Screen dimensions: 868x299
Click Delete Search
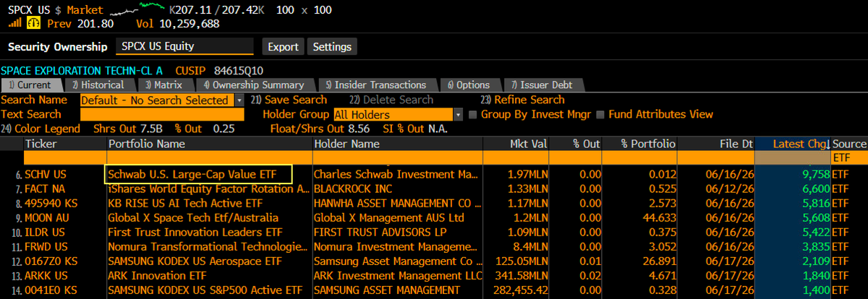(x=391, y=100)
